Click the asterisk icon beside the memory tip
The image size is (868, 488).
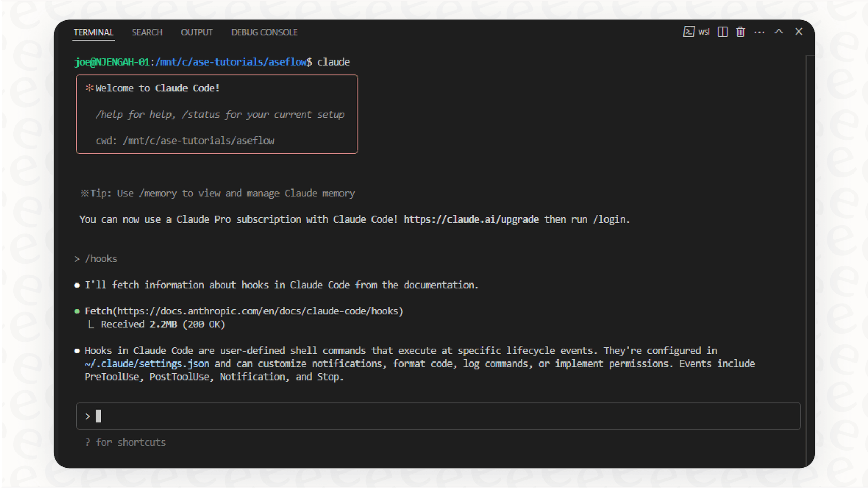pos(84,193)
